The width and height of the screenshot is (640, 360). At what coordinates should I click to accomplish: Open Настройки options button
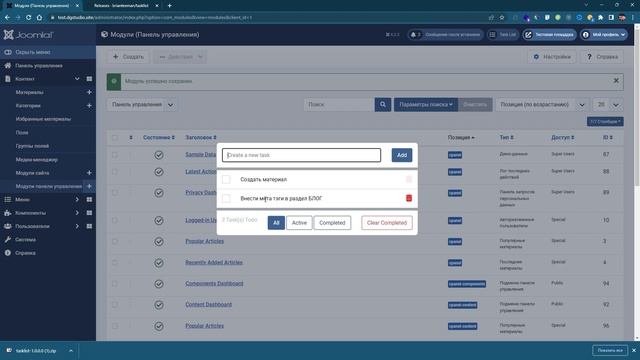(552, 57)
